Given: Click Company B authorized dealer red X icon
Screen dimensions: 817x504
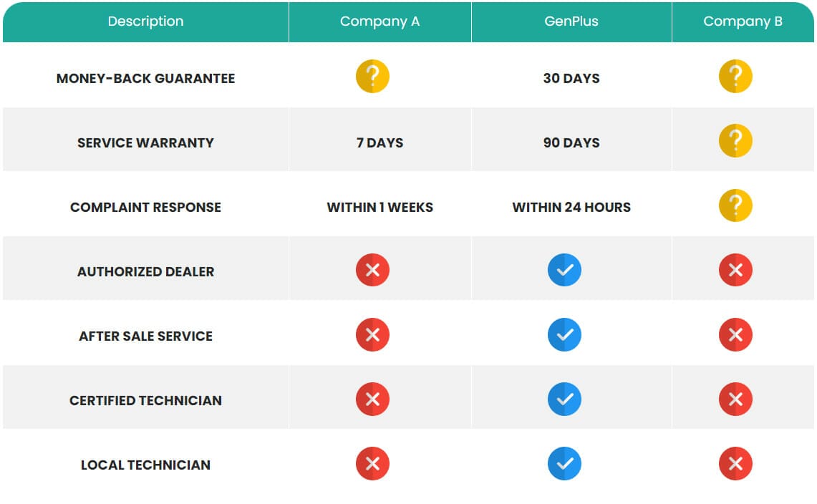Looking at the screenshot, I should (735, 270).
